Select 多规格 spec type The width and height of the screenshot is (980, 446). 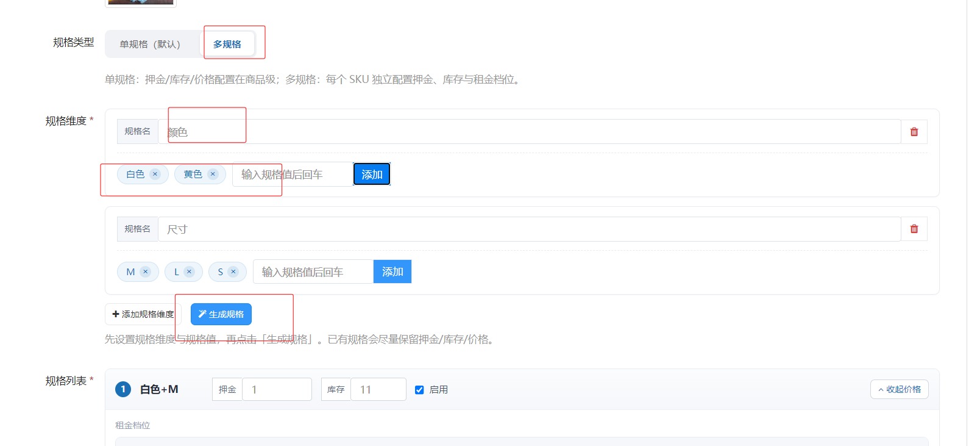click(x=227, y=44)
